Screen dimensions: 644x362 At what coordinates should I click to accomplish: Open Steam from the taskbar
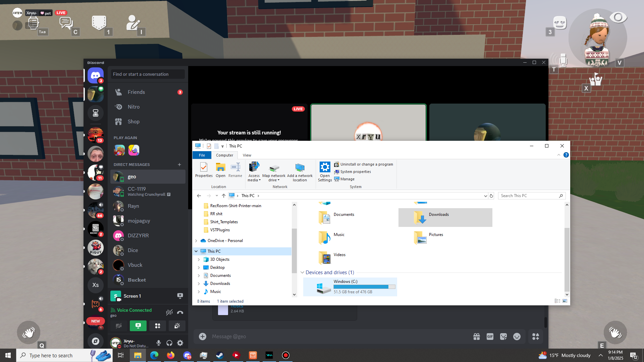220,355
